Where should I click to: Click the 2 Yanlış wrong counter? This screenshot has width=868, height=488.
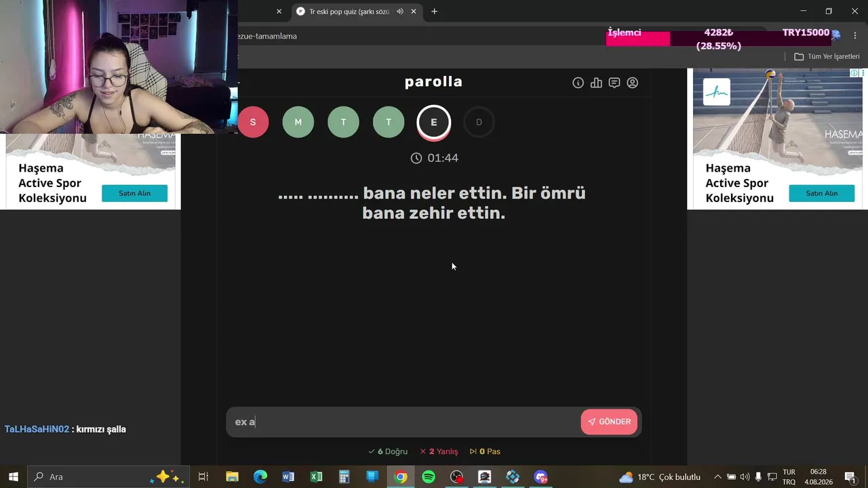point(439,451)
